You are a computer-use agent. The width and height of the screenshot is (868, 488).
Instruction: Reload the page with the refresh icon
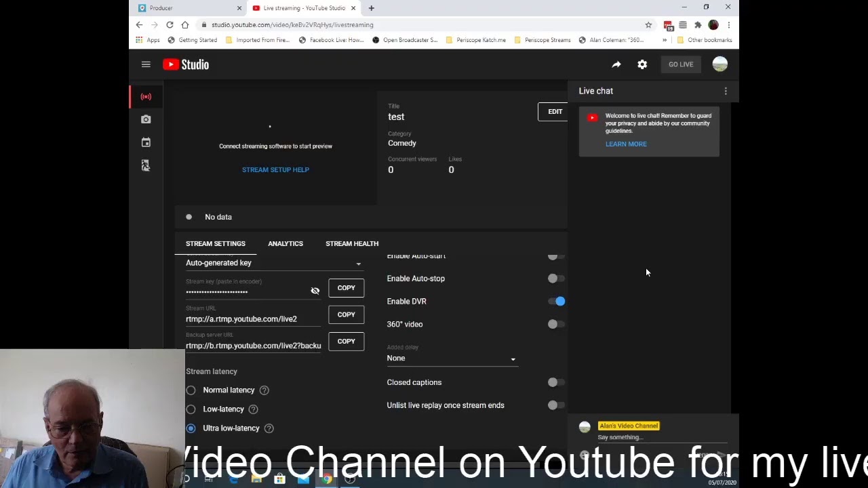(170, 24)
